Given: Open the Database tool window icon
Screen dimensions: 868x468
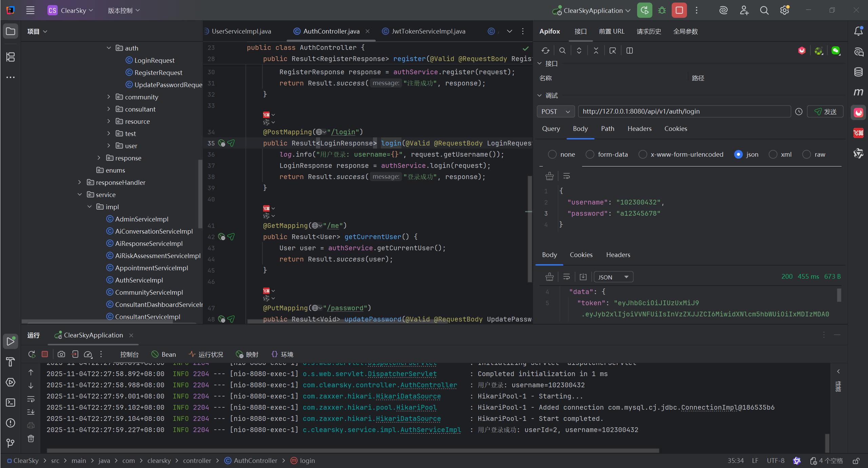Looking at the screenshot, I should tap(858, 72).
